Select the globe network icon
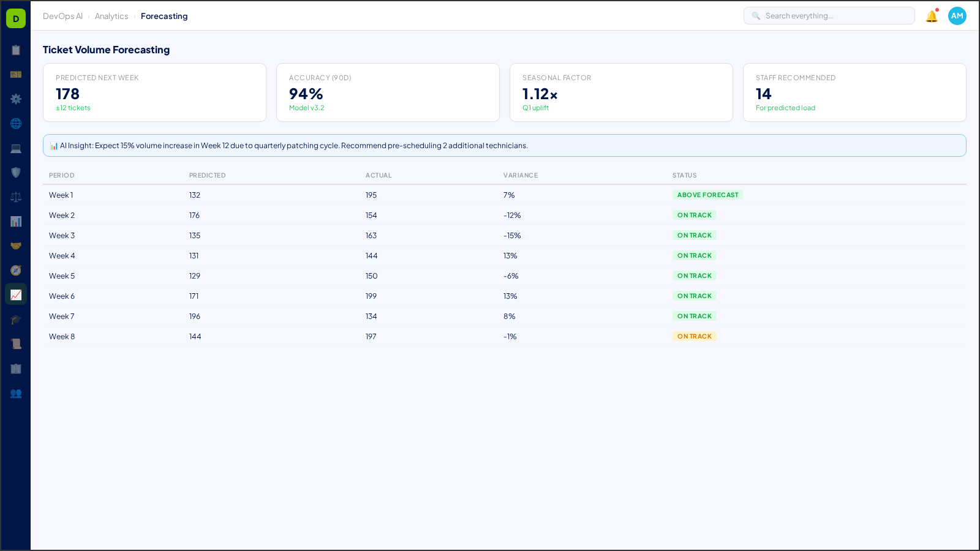Viewport: 980px width, 551px height. coord(16,124)
